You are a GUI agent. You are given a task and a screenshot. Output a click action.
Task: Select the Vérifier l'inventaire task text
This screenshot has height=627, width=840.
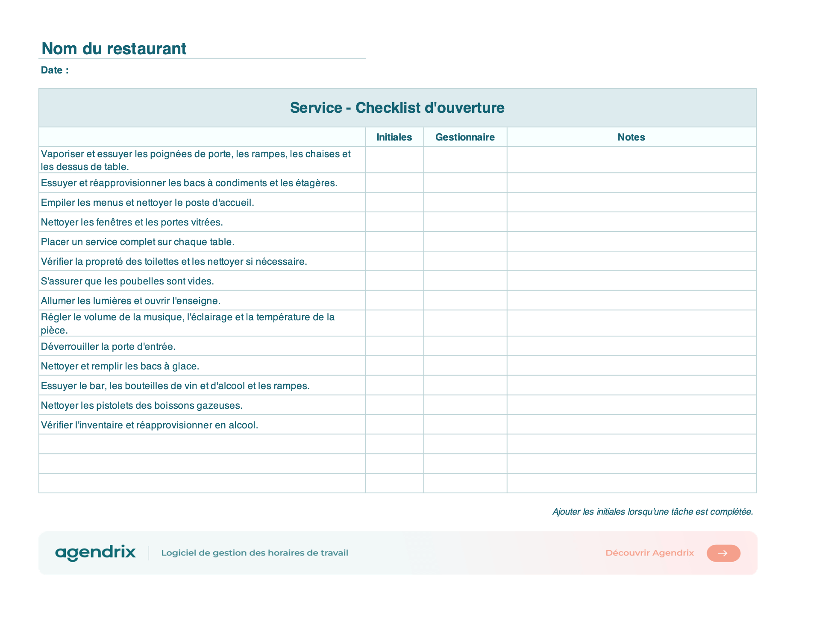click(x=150, y=425)
